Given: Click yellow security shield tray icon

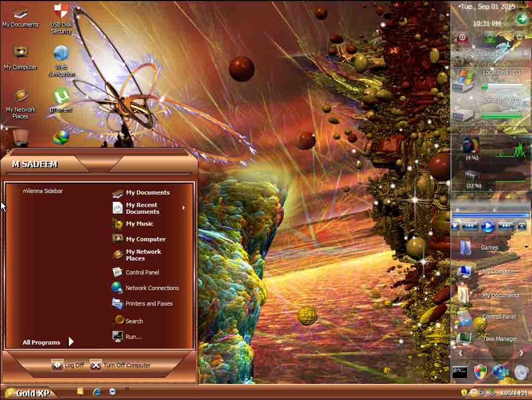Looking at the screenshot, I should (x=464, y=393).
